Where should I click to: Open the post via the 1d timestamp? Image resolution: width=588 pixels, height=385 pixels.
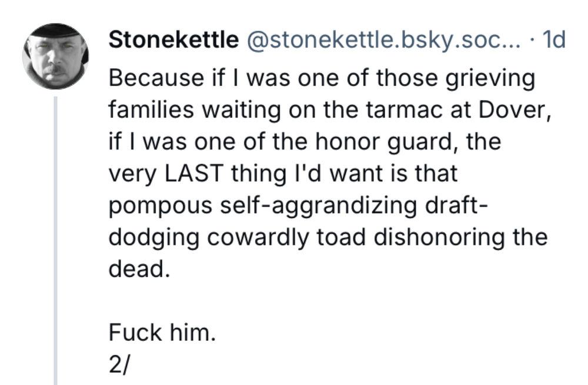point(553,39)
